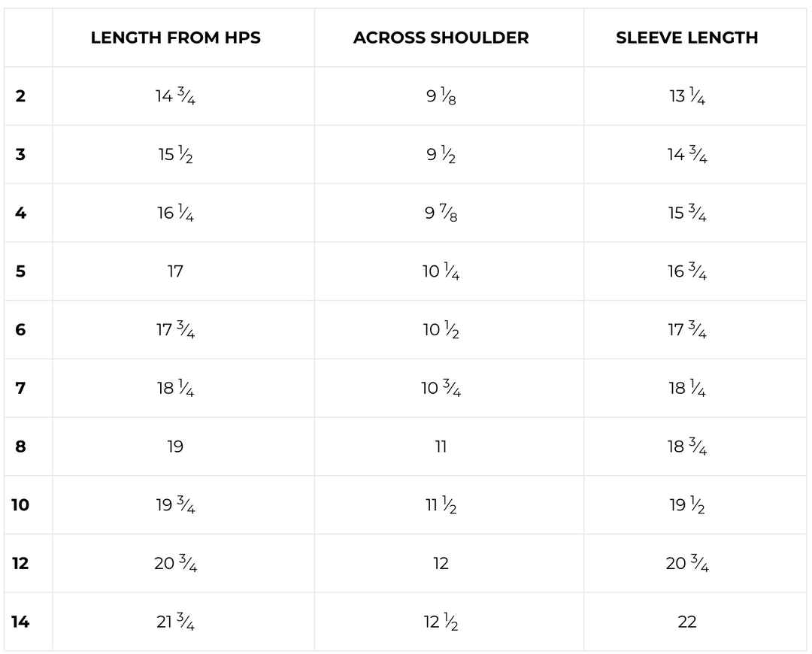Select the size 7 row label

point(20,389)
